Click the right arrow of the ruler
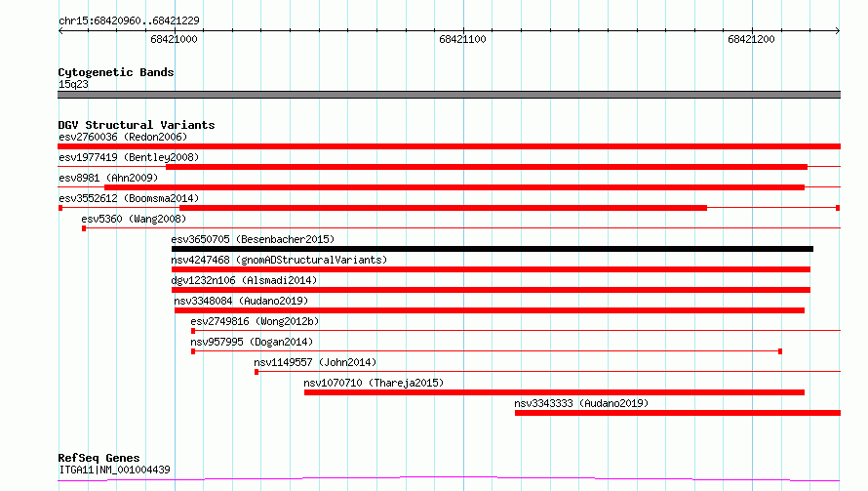 click(838, 31)
